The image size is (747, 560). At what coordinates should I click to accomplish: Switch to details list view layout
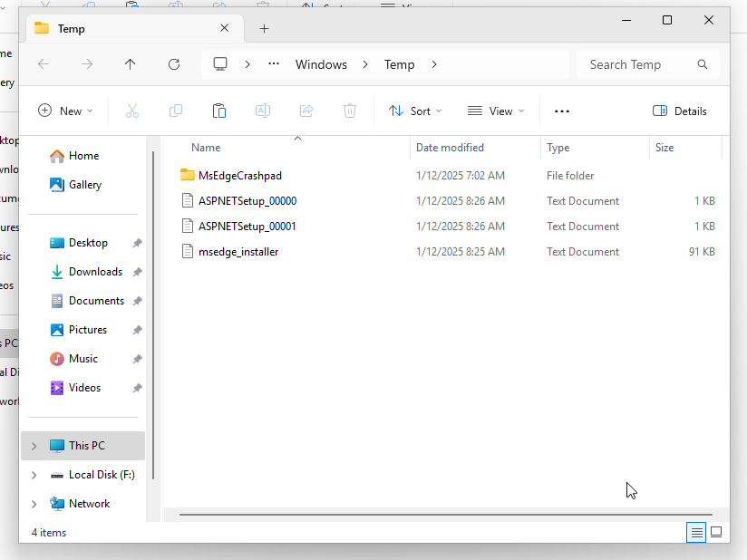click(x=696, y=532)
